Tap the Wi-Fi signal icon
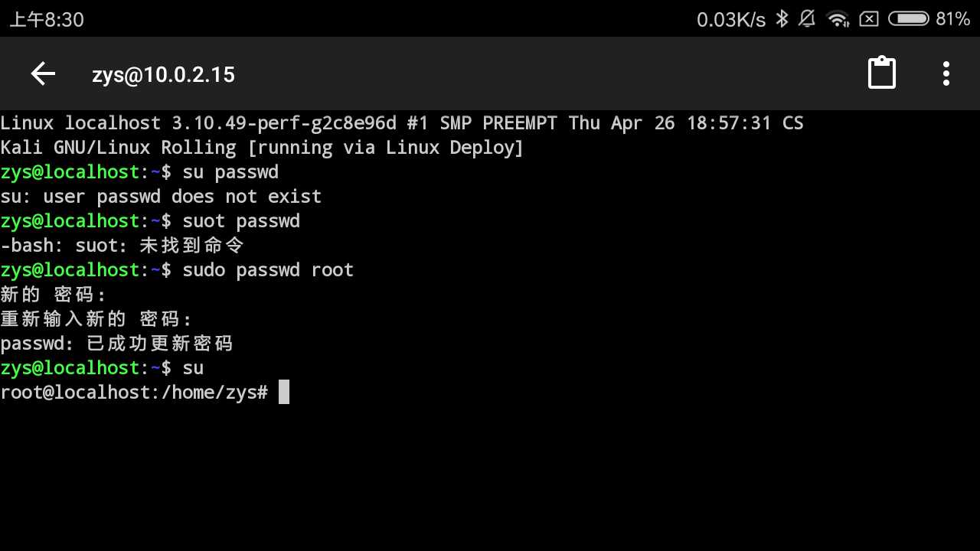Screen dimensions: 980x551 click(x=838, y=18)
